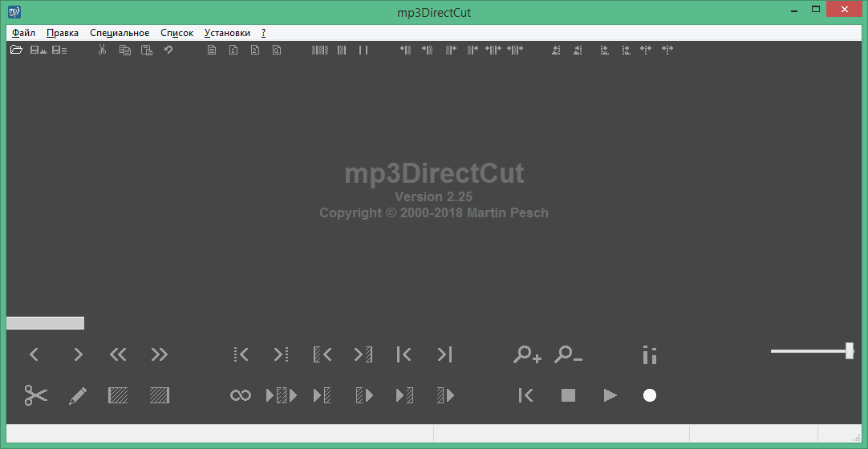The width and height of the screenshot is (868, 449).
Task: Click the two thin vertical lines toolbar icon
Action: click(x=363, y=50)
